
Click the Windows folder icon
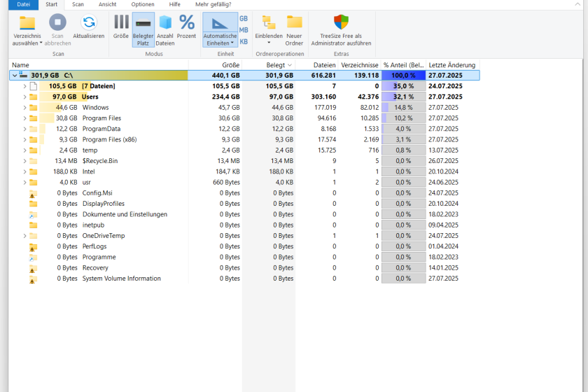(x=34, y=108)
